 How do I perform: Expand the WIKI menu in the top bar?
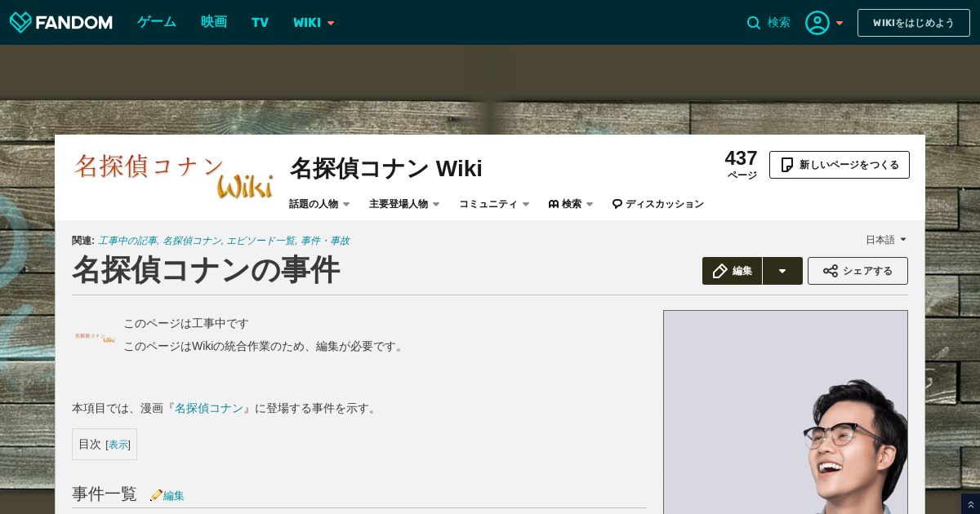click(x=314, y=22)
